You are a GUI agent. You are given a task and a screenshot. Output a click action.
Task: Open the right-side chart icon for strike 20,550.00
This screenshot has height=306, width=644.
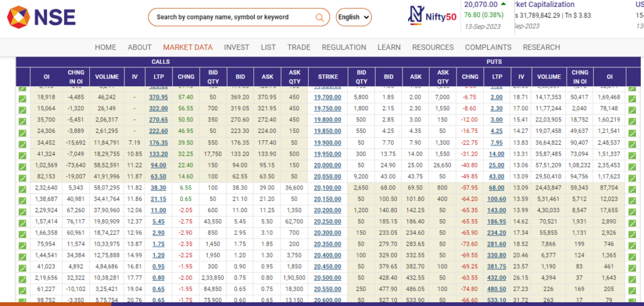click(x=632, y=290)
